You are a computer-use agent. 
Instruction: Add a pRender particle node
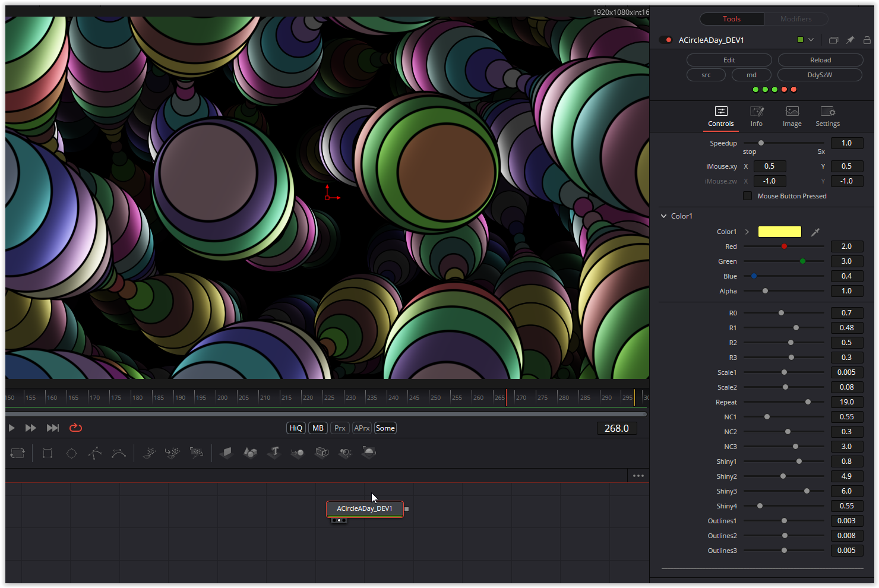pyautogui.click(x=197, y=453)
